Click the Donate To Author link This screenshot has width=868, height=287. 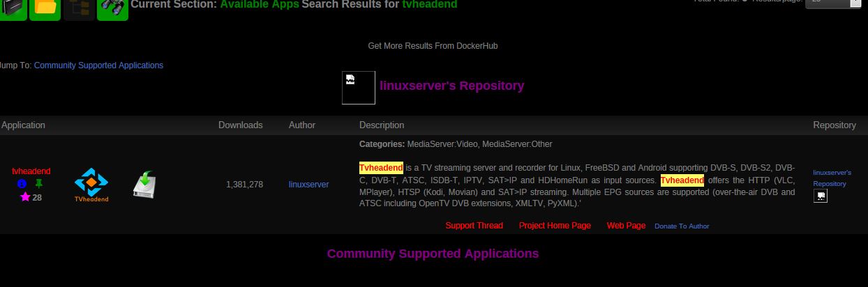pyautogui.click(x=682, y=226)
